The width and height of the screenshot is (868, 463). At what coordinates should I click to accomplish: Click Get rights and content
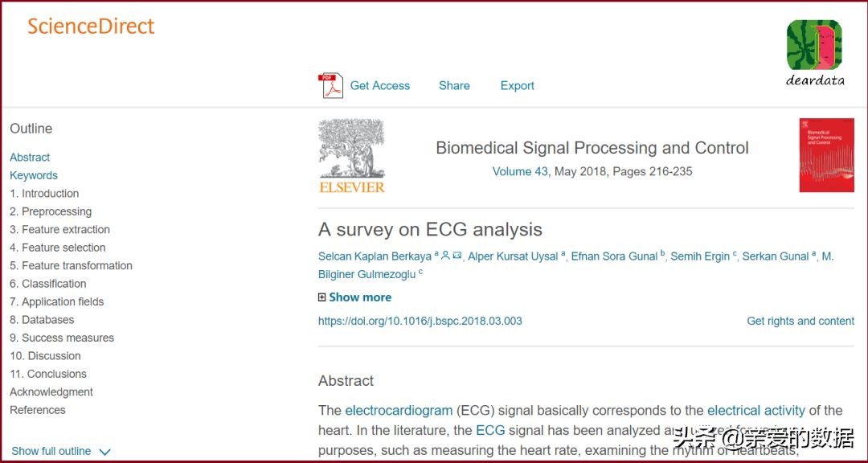800,321
